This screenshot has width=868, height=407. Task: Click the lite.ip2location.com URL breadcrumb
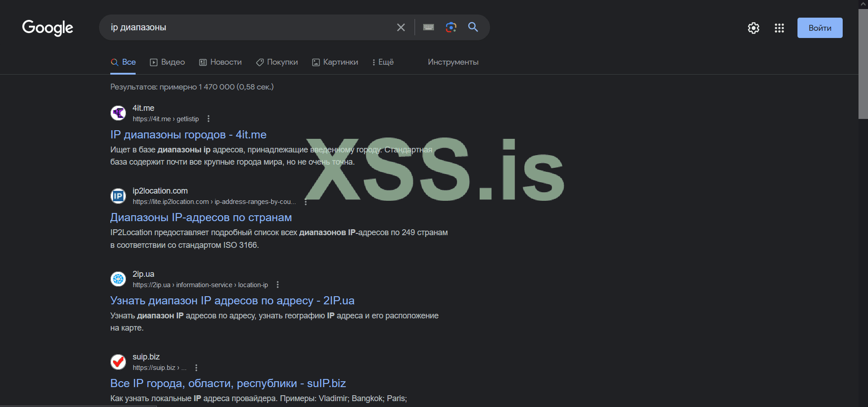(214, 202)
